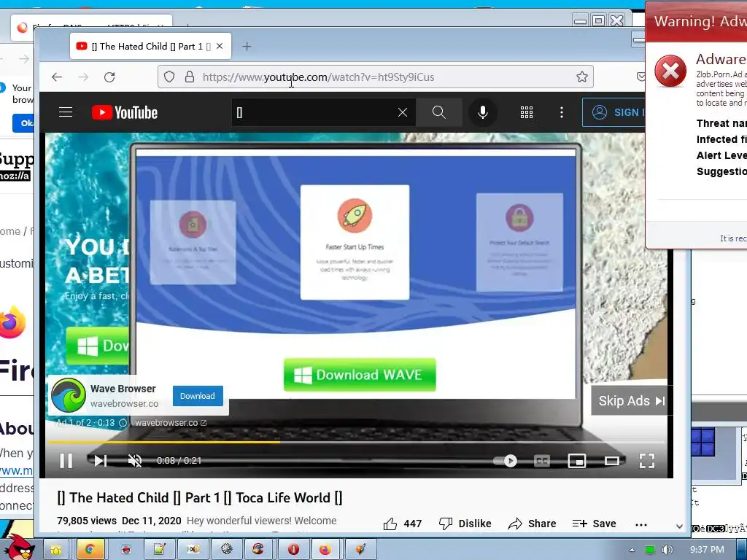Open tracking protection shield icon

click(x=169, y=77)
